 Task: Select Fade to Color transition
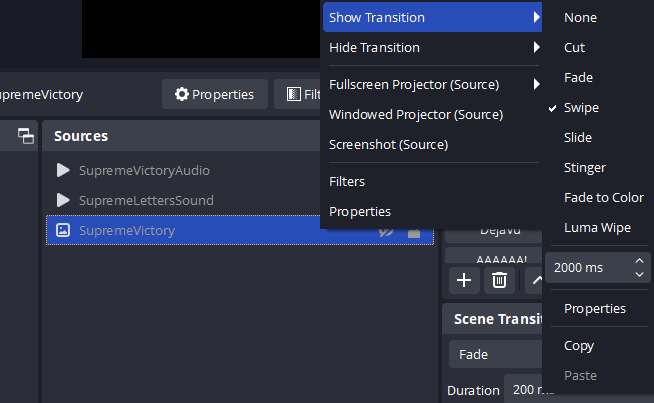pyautogui.click(x=598, y=198)
